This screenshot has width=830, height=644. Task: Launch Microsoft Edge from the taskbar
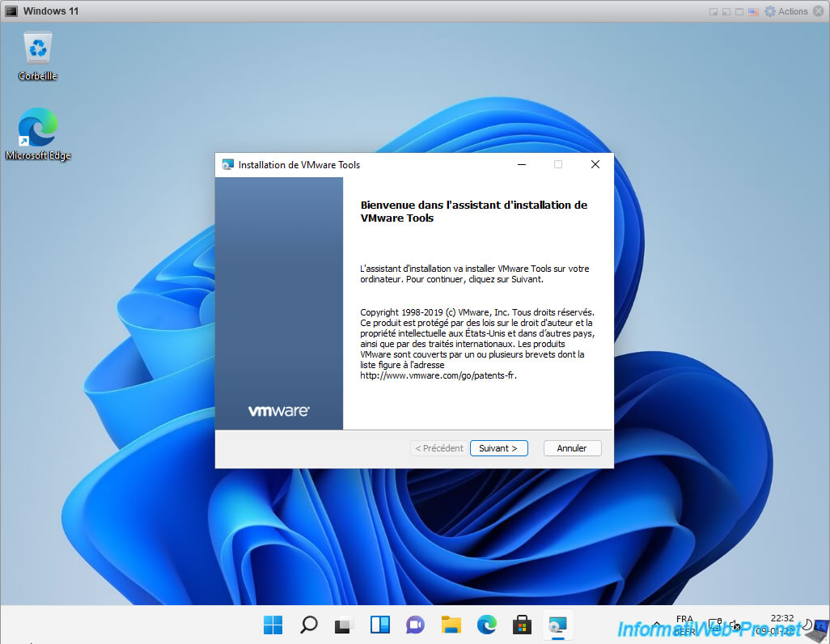point(486,625)
